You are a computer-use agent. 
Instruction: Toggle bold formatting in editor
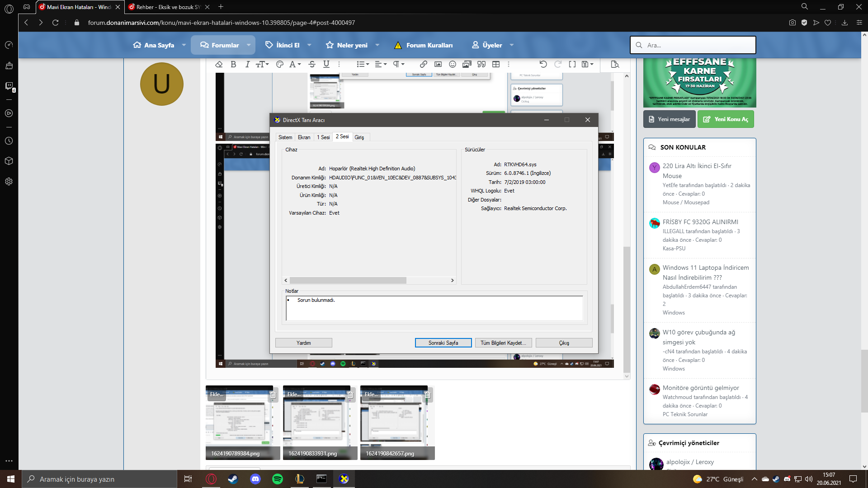pyautogui.click(x=233, y=64)
